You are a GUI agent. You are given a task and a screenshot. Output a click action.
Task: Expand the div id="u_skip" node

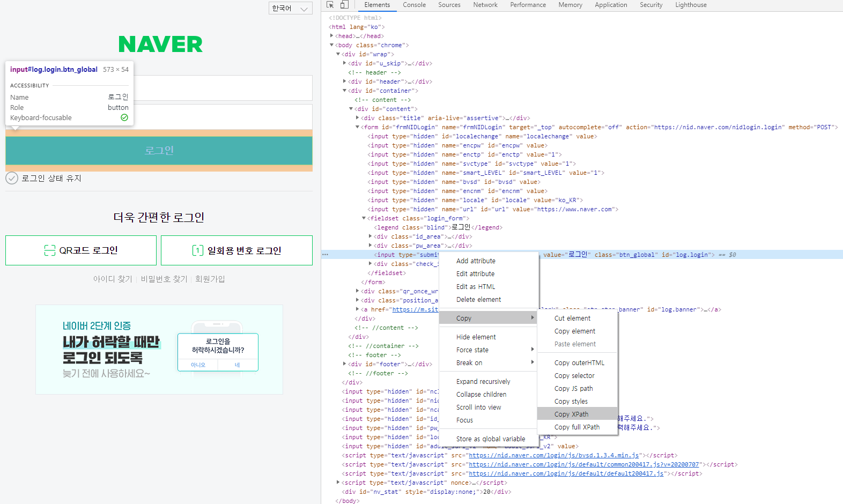pyautogui.click(x=345, y=63)
